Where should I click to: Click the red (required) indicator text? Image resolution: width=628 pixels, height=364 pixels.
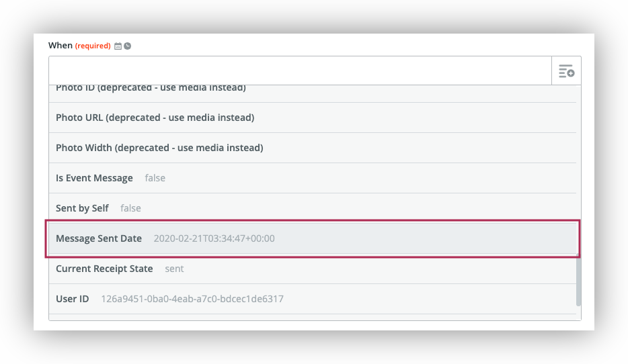tap(92, 46)
